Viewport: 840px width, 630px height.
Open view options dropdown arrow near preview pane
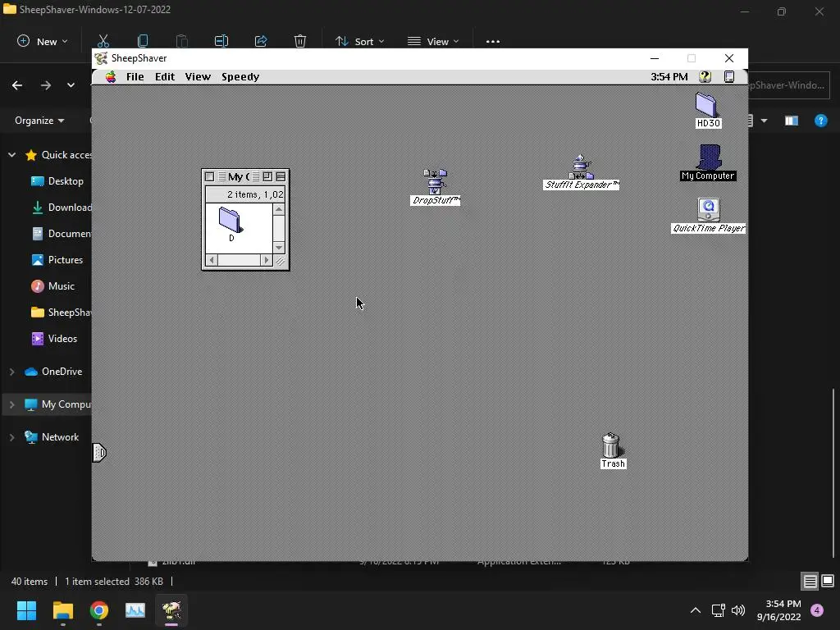point(764,121)
